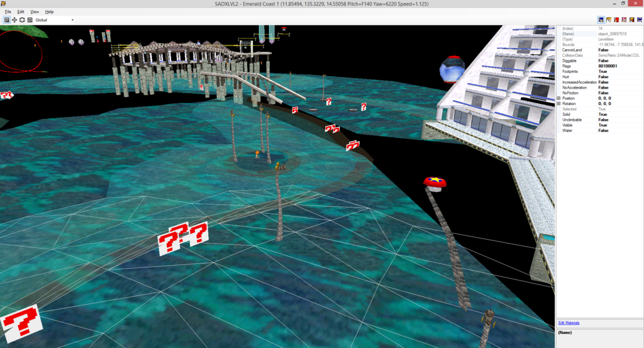The image size is (644, 348).
Task: Activate the Rotate gizmo tool
Action: [x=22, y=20]
